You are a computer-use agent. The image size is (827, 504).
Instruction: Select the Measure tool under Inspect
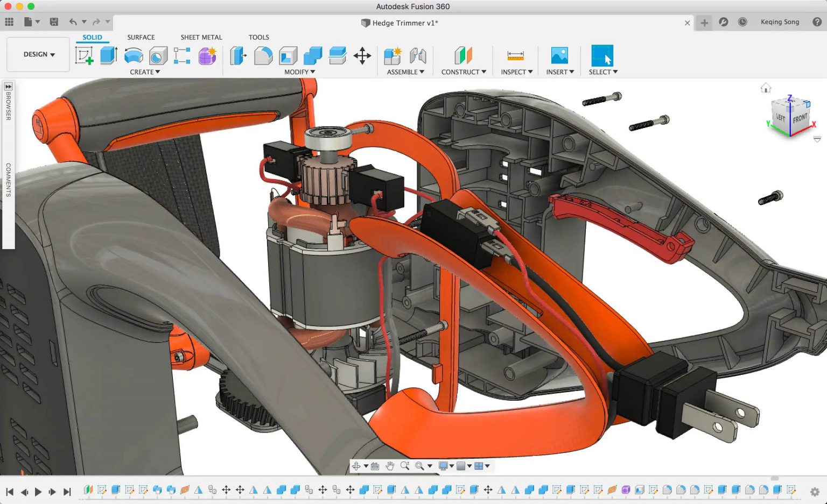tap(515, 55)
